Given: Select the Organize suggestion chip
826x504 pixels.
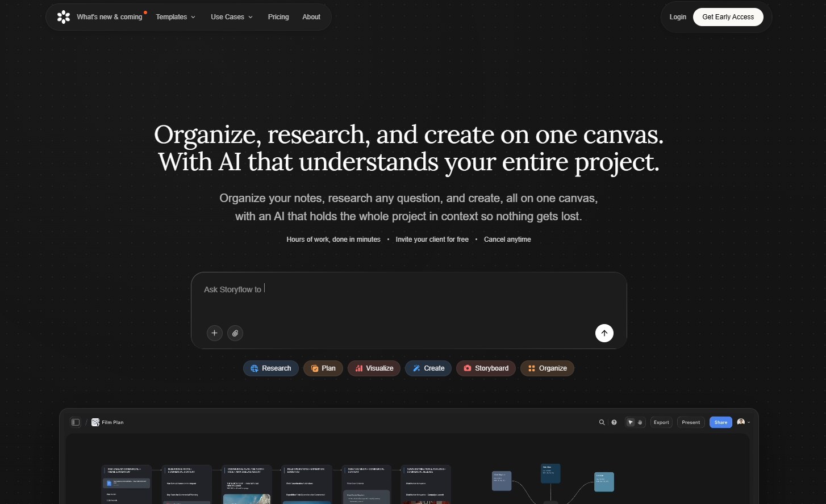Looking at the screenshot, I should pos(548,368).
